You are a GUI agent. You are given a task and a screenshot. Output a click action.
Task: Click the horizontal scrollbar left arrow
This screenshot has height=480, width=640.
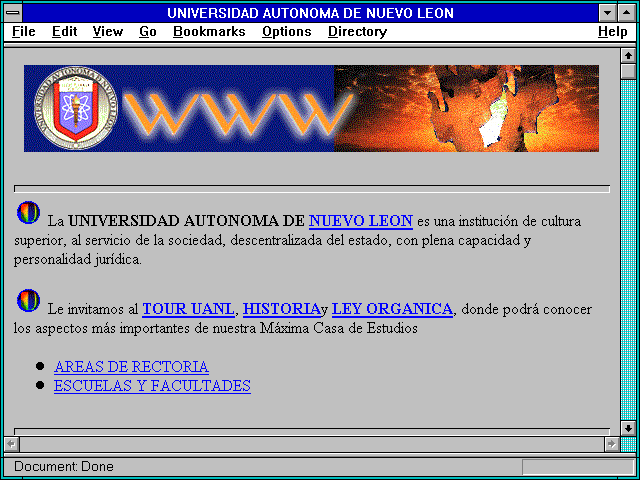tap(12, 444)
